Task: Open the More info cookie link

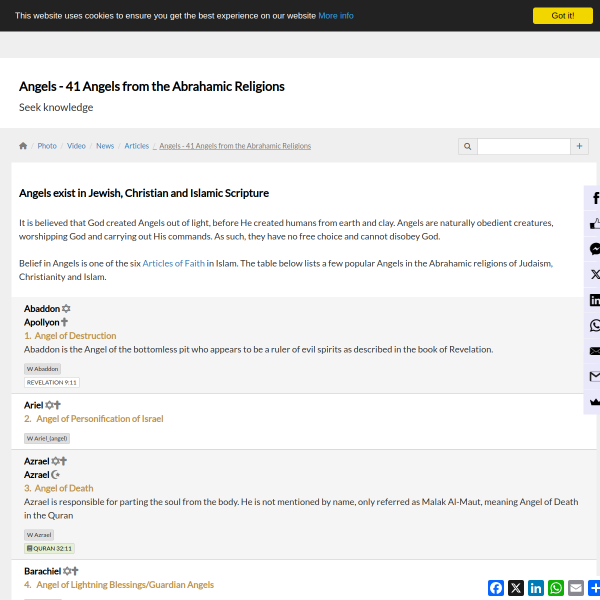Action: pos(336,16)
